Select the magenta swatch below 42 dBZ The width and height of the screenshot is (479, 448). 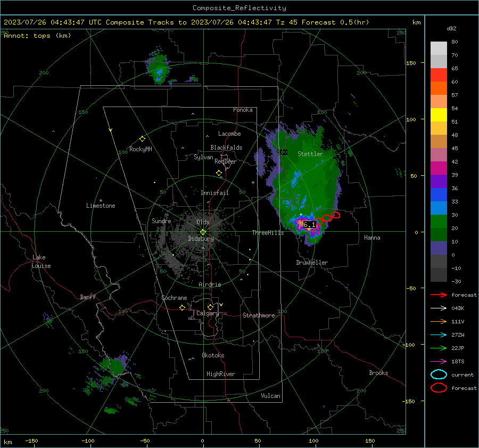pyautogui.click(x=439, y=168)
